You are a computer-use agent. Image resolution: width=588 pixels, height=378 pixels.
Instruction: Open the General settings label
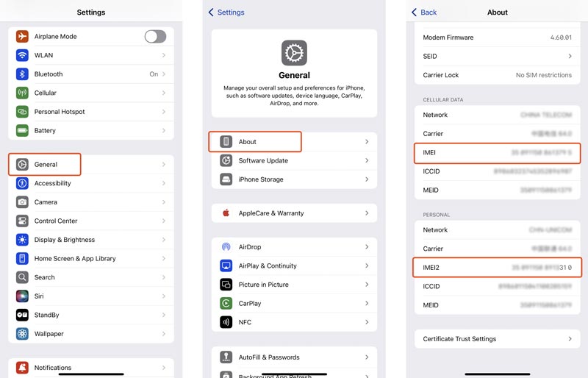tap(46, 165)
